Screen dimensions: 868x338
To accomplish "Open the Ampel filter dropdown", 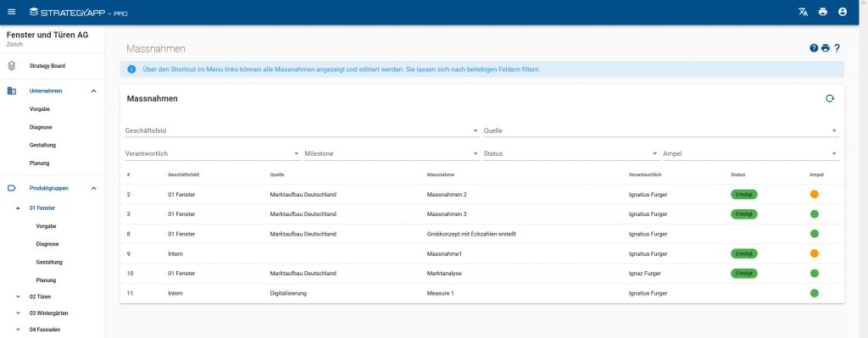I will pyautogui.click(x=751, y=153).
